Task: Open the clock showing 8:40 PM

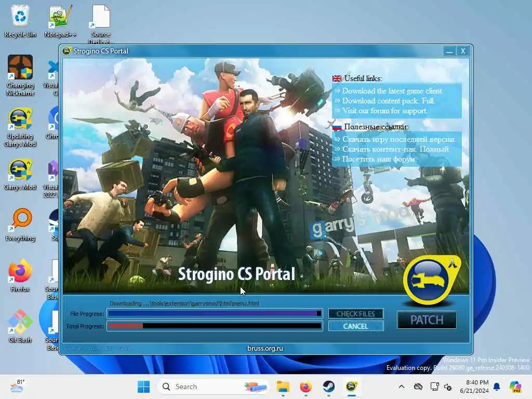Action: pos(474,387)
